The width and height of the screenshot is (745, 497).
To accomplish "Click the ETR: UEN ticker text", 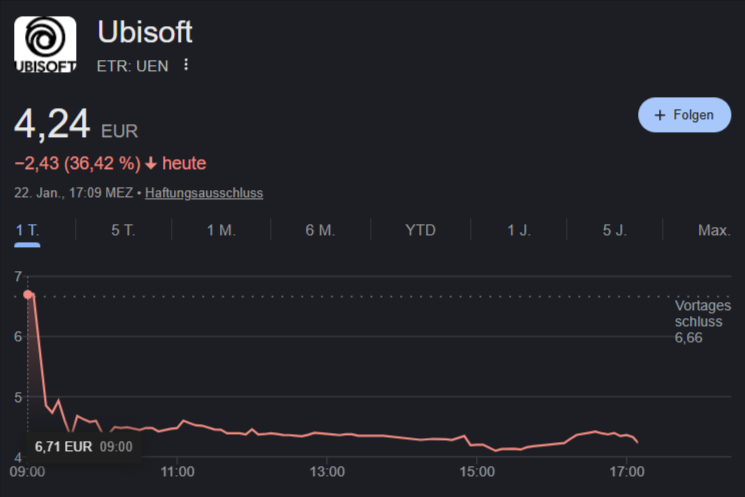I will [133, 66].
